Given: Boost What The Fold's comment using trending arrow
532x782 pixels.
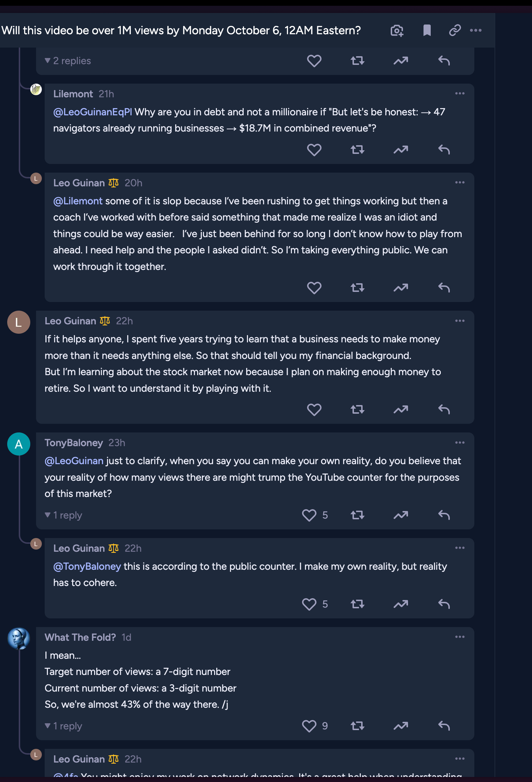Looking at the screenshot, I should click(401, 726).
